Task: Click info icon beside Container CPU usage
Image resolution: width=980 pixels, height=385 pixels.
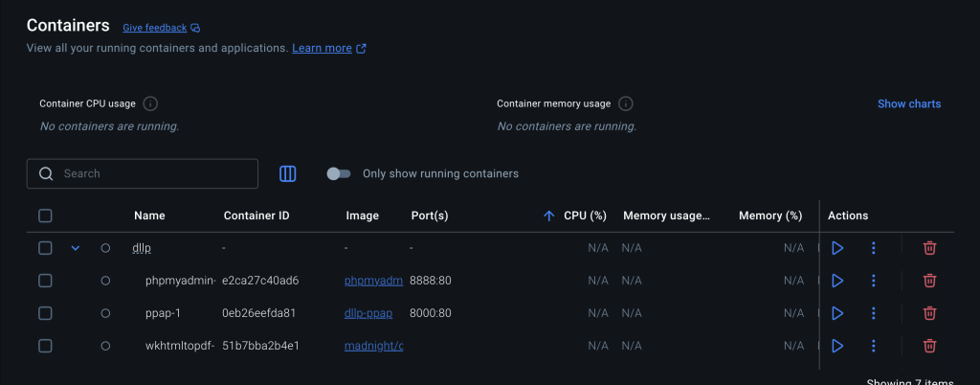Action: (150, 103)
